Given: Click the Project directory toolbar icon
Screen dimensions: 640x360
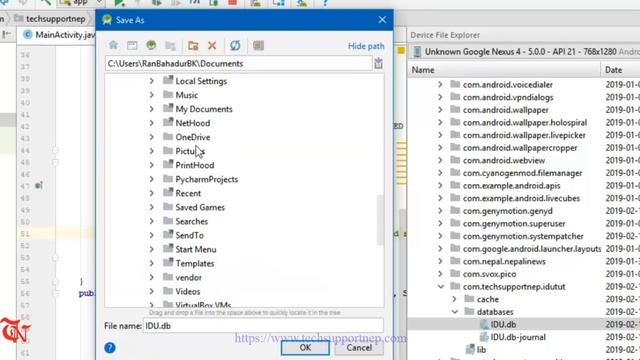Looking at the screenshot, I should [x=151, y=45].
